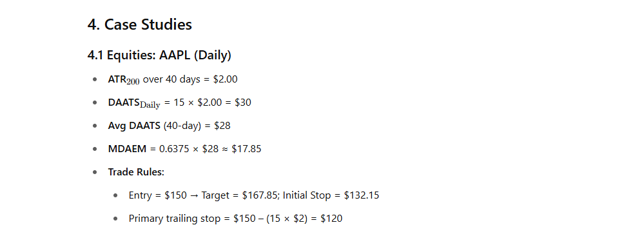This screenshot has width=644, height=236.
Task: Click the ATR 200 bold label
Action: pyautogui.click(x=124, y=80)
